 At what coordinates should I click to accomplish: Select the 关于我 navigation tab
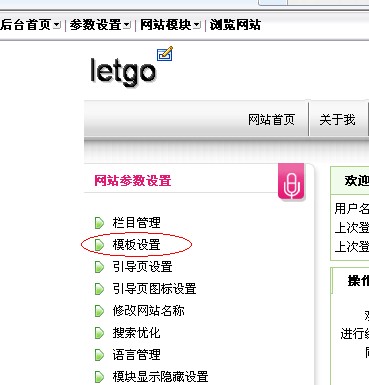tap(337, 120)
